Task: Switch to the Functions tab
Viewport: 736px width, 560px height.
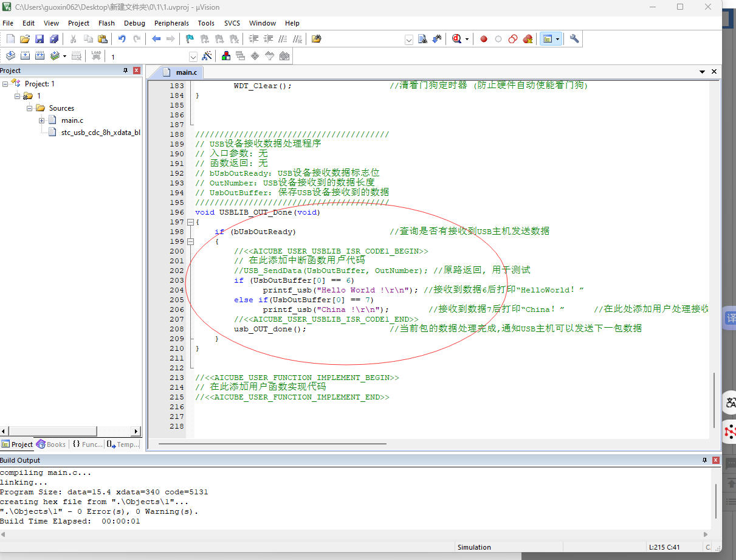Action: tap(88, 444)
